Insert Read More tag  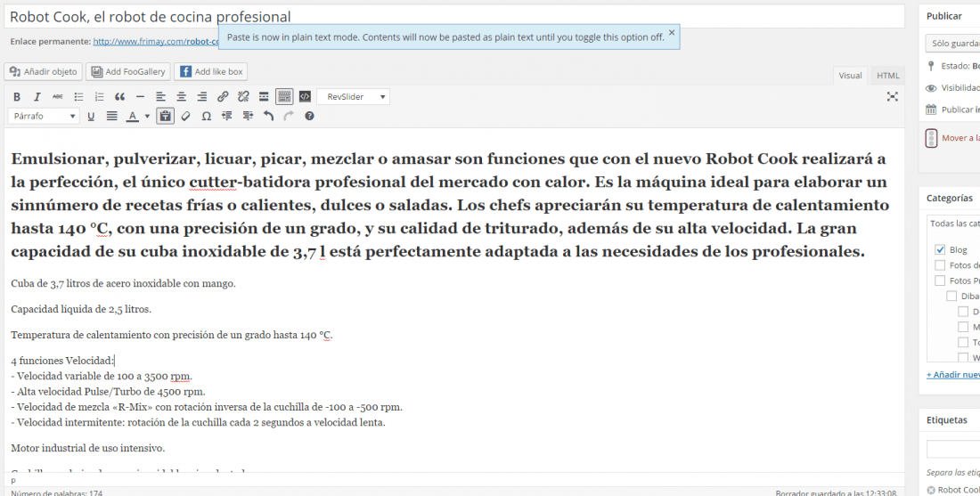[x=264, y=97]
